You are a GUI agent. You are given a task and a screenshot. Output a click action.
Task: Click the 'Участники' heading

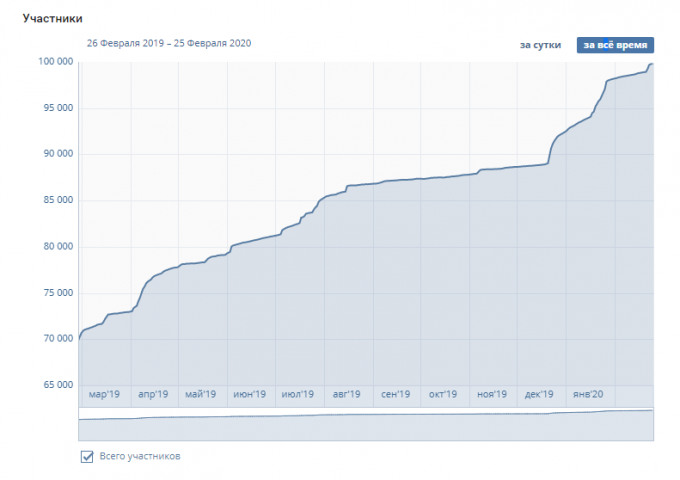(x=52, y=19)
